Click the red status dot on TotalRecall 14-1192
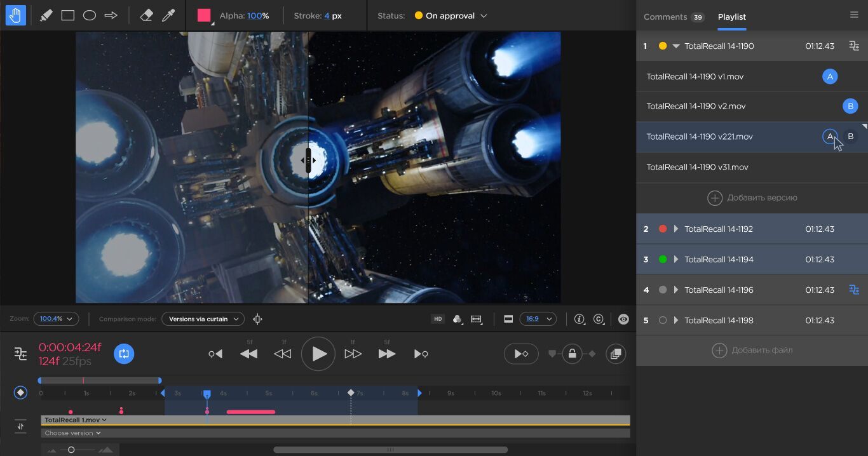The height and width of the screenshot is (456, 868). (663, 229)
